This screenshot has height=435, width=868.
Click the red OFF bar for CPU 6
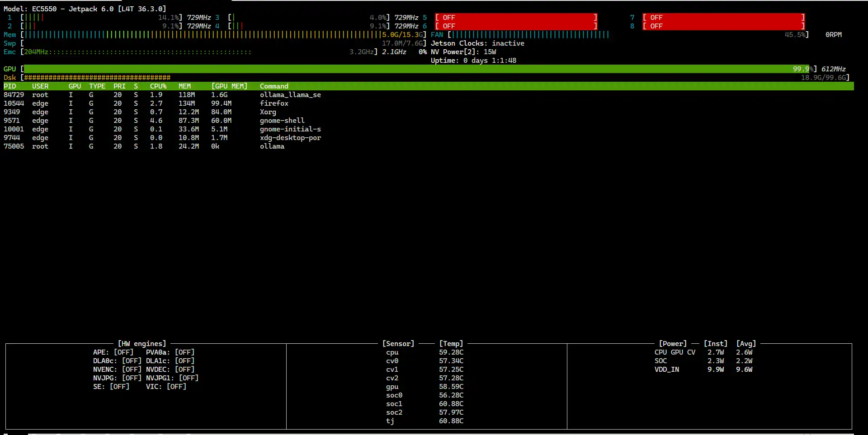tap(516, 26)
